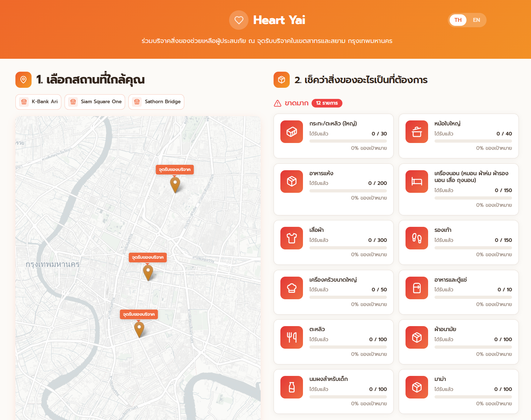Click the cooking pot icon for หม้อใบใหญ่
This screenshot has height=420, width=531.
[417, 132]
